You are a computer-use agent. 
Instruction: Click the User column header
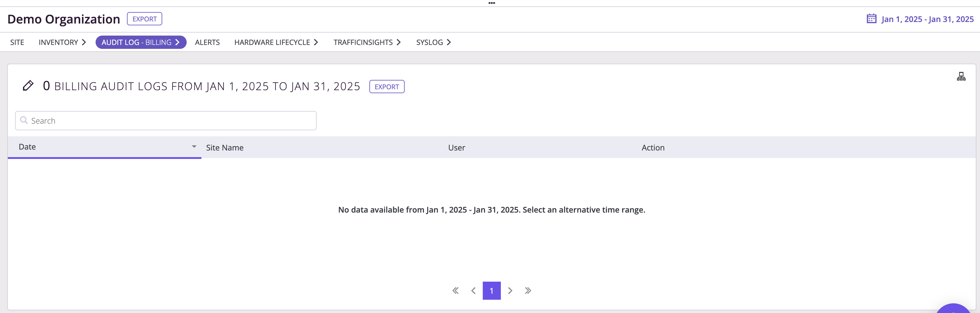click(457, 147)
